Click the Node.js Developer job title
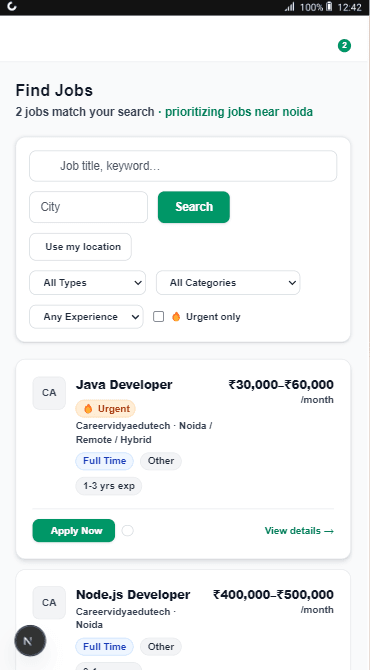Viewport: 370px width, 670px height. [133, 594]
